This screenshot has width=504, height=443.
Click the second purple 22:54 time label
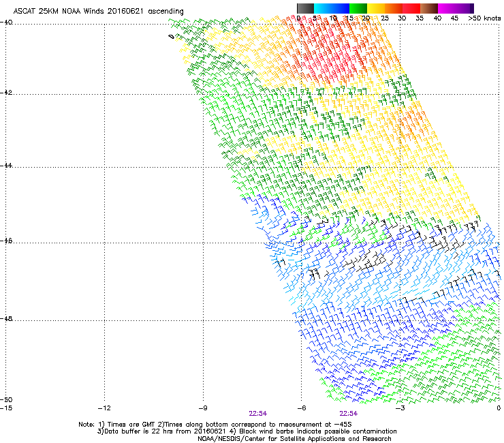click(x=349, y=414)
